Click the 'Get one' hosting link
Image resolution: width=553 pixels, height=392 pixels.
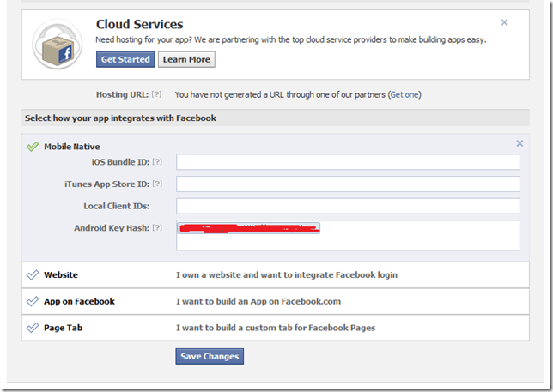tap(404, 95)
